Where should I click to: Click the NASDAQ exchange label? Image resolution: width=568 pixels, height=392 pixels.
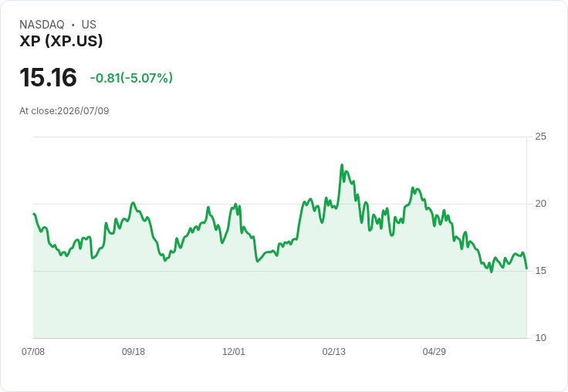click(x=42, y=25)
